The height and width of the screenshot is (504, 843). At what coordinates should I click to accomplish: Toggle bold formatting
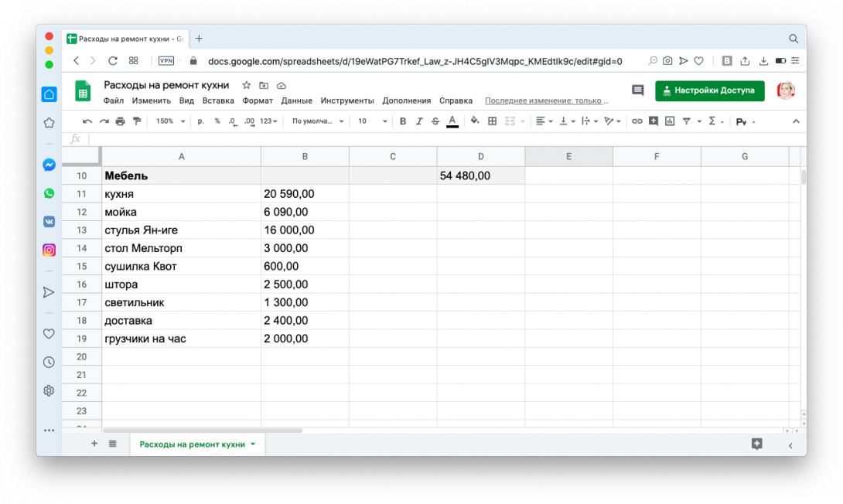coord(402,121)
